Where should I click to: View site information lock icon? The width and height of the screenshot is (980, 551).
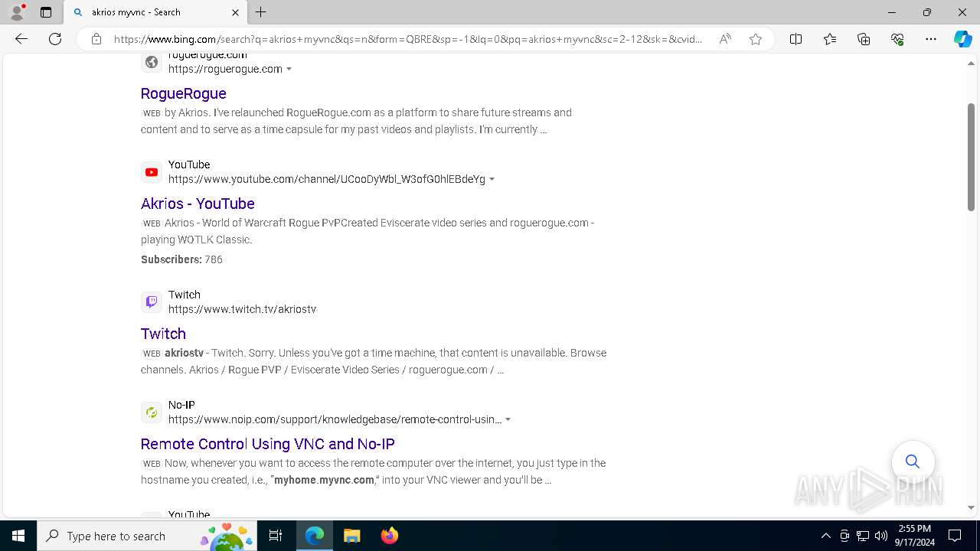(x=96, y=39)
